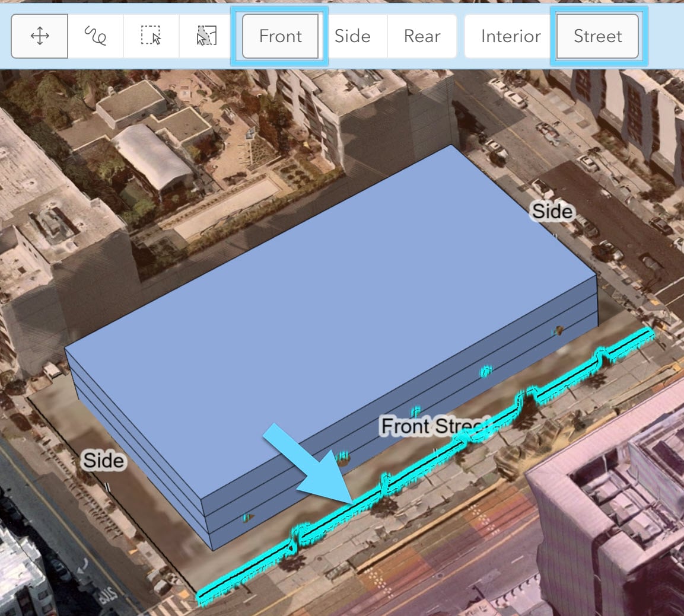The height and width of the screenshot is (616, 684).
Task: Click the 'Side' label near the right edge
Action: (552, 212)
